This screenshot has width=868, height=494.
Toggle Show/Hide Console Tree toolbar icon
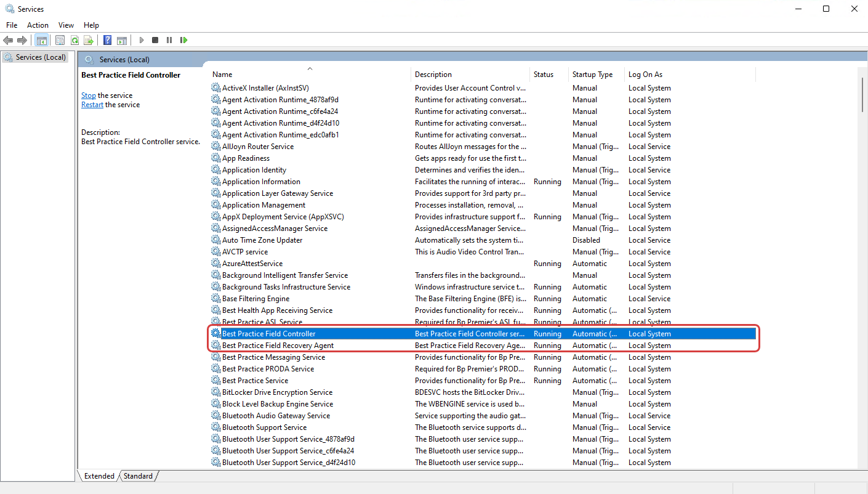coord(42,40)
